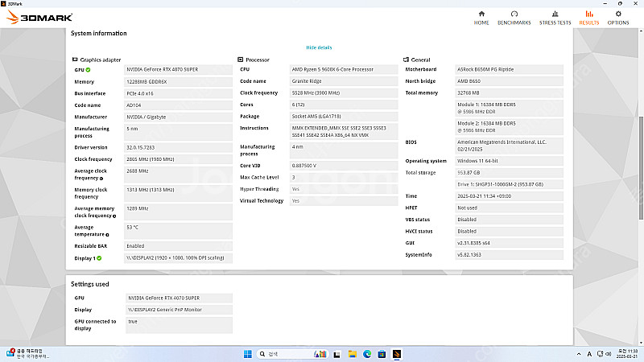This screenshot has width=644, height=362.
Task: Click the IME language indicator A
Action: 589,354
